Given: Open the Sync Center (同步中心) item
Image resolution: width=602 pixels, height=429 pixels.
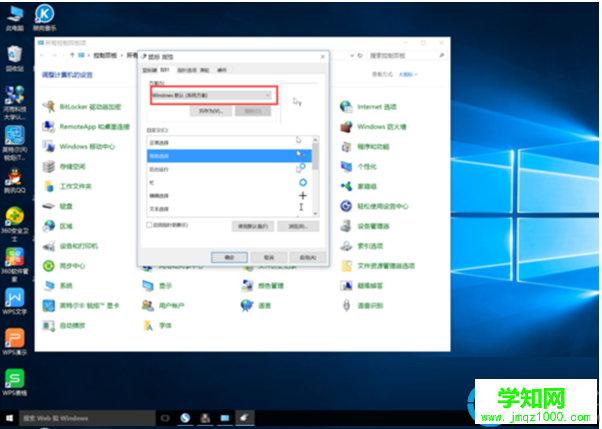Looking at the screenshot, I should tap(64, 266).
